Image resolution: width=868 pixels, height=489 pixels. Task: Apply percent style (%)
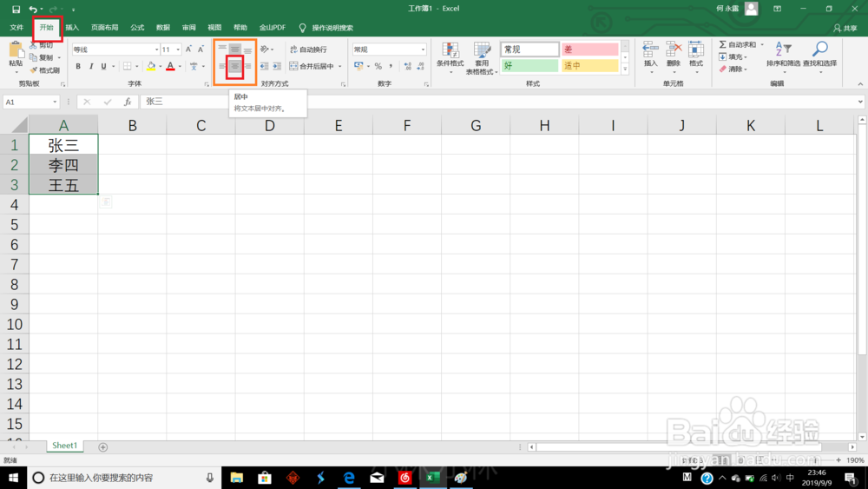(378, 67)
